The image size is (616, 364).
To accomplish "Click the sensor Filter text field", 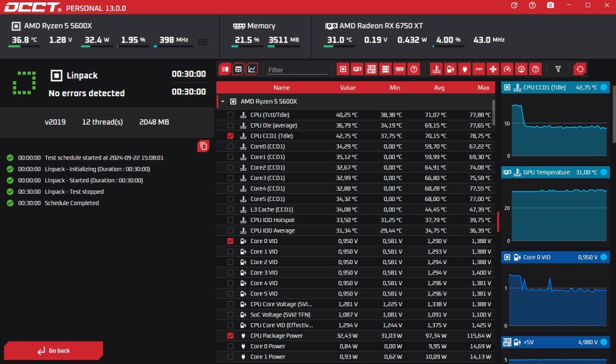I will click(x=297, y=70).
